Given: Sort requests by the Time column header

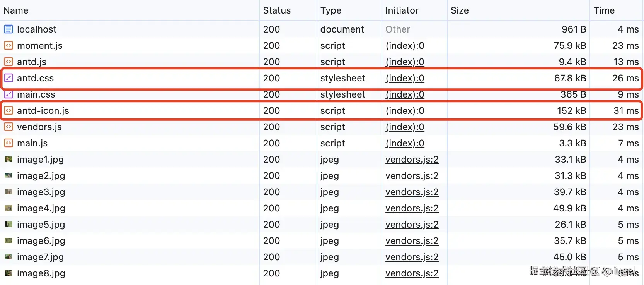Looking at the screenshot, I should 604,10.
